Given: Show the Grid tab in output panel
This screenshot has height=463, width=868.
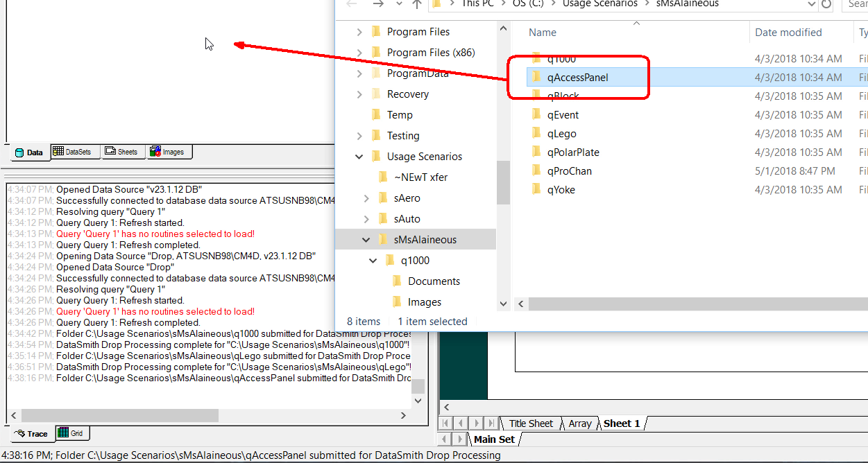Looking at the screenshot, I should 71,433.
